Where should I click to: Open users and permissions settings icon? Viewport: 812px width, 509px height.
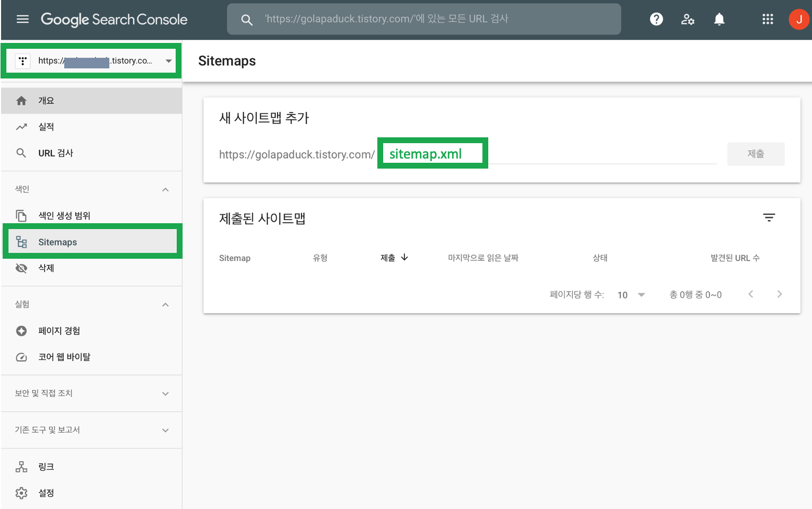point(688,20)
